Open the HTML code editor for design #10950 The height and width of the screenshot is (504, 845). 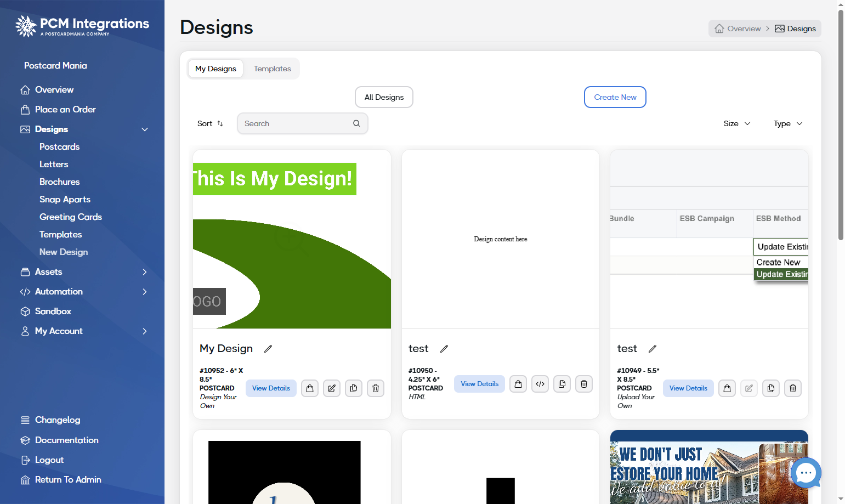pos(540,384)
